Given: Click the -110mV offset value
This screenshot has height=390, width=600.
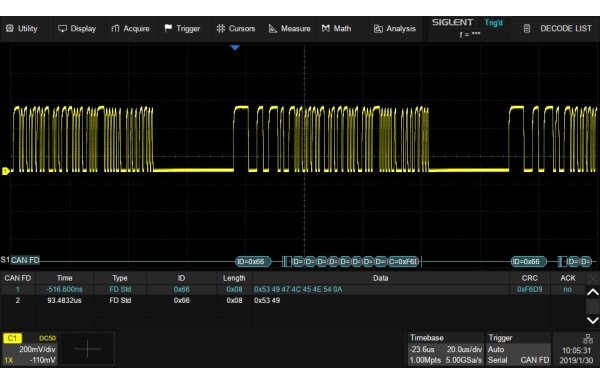Looking at the screenshot, I should [x=42, y=360].
